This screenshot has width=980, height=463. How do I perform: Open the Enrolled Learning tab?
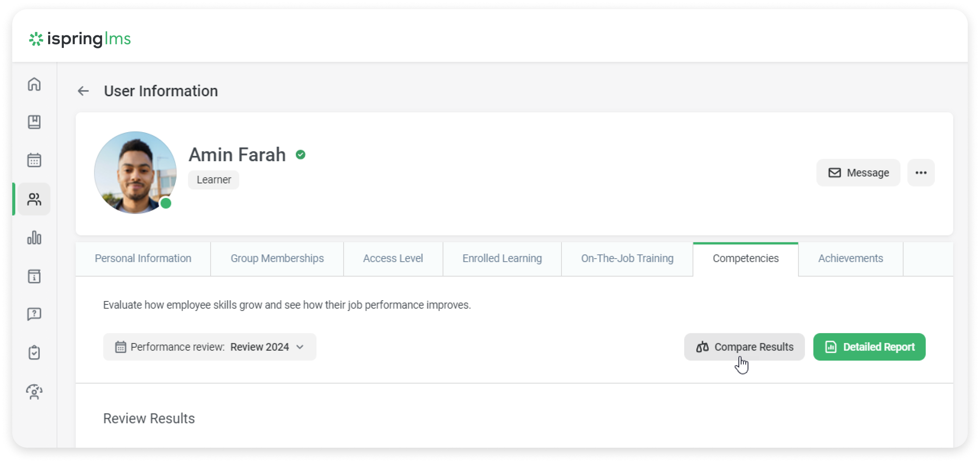(502, 258)
